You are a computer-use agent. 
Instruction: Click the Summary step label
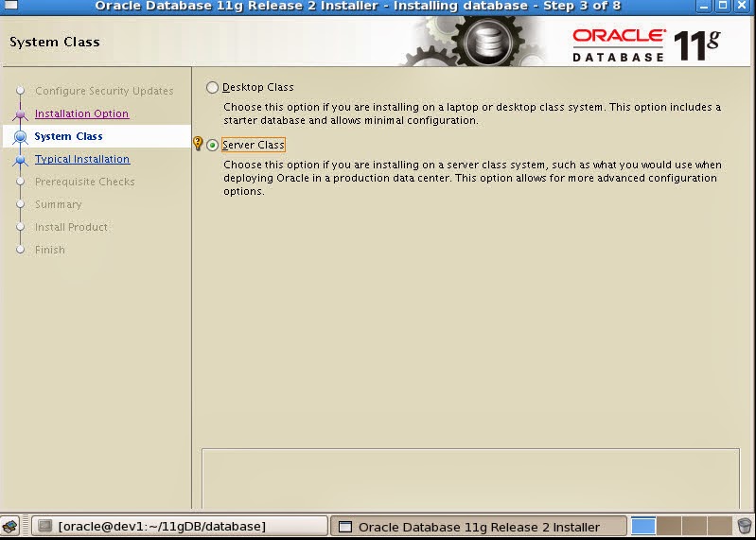click(59, 204)
